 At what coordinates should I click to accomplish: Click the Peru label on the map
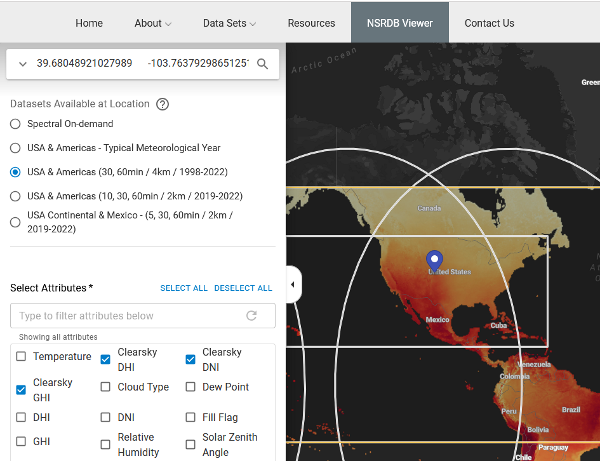509,411
